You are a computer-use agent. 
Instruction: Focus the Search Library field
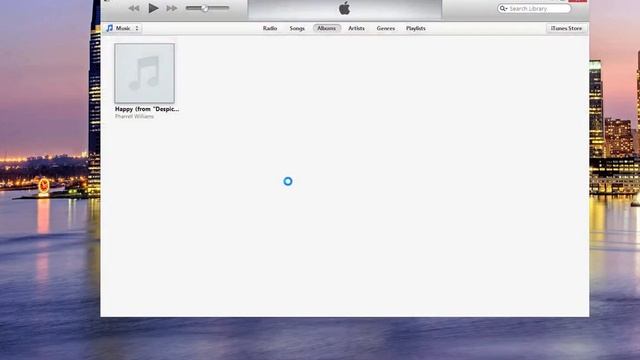[x=534, y=8]
